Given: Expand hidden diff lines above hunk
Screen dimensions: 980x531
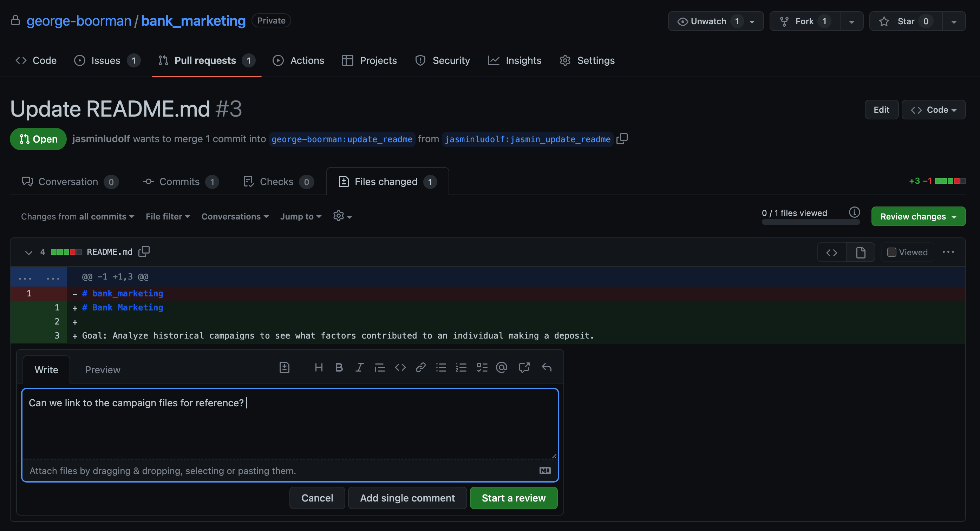Looking at the screenshot, I should click(x=38, y=277).
